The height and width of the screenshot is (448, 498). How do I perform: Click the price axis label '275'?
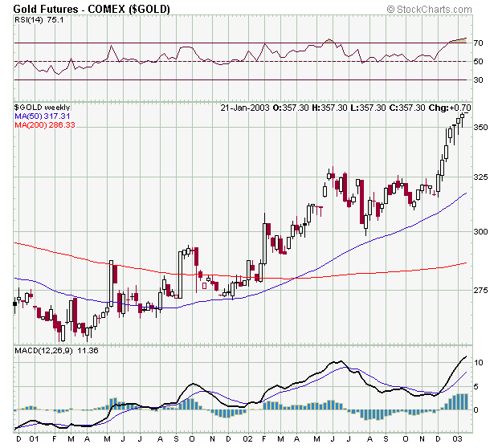(x=480, y=290)
